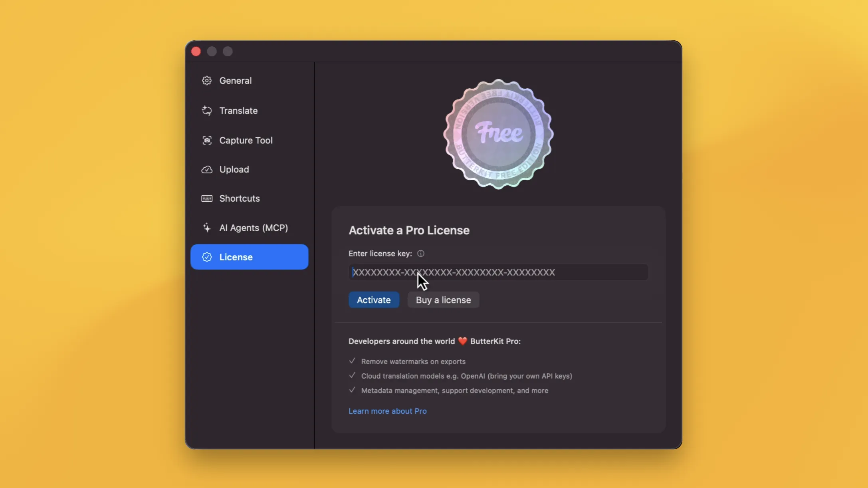Click 'Activate a Pro License' heading
868x488 pixels.
(409, 230)
